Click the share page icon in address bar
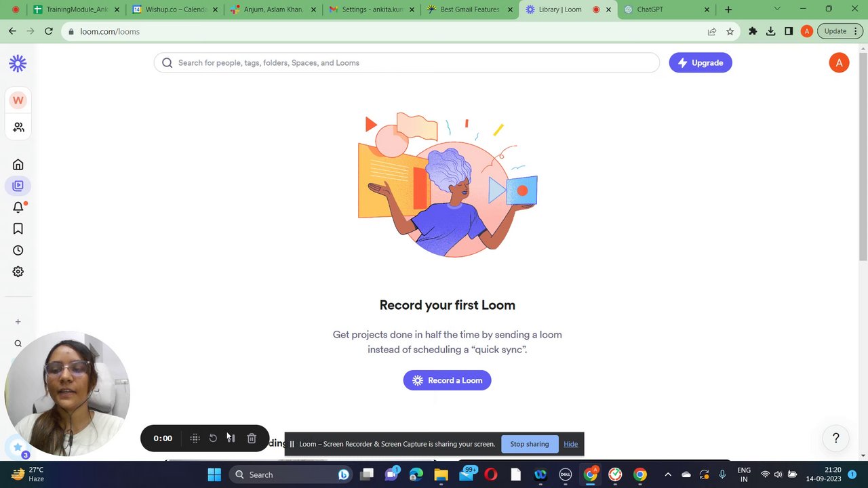This screenshot has height=488, width=868. coord(711,31)
